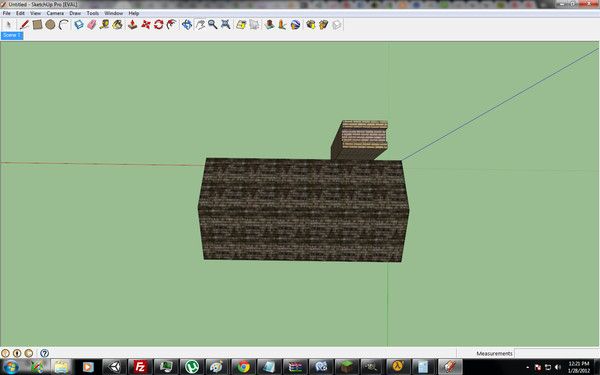Select the Push/Pull tool
Image resolution: width=600 pixels, height=375 pixels.
tap(132, 25)
